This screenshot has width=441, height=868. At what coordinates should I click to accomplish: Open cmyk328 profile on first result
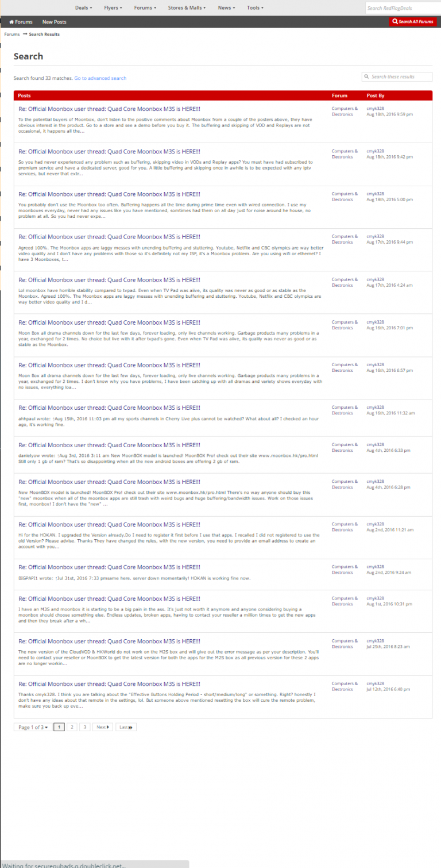pyautogui.click(x=375, y=109)
